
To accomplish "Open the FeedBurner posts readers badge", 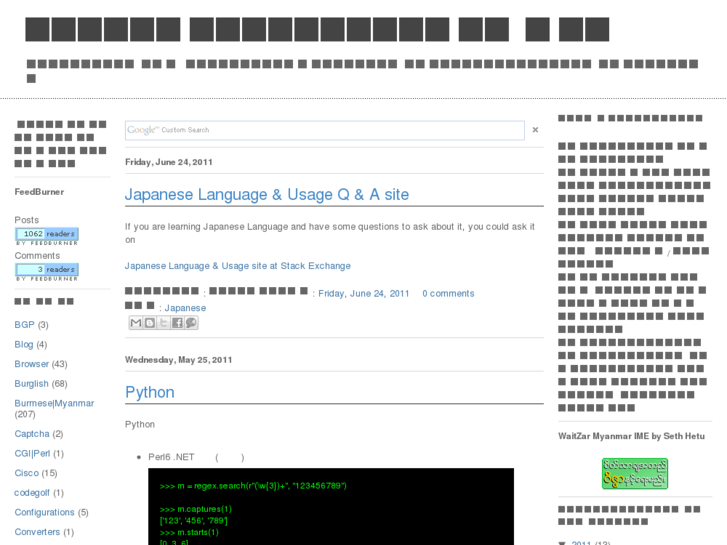I will 47,236.
